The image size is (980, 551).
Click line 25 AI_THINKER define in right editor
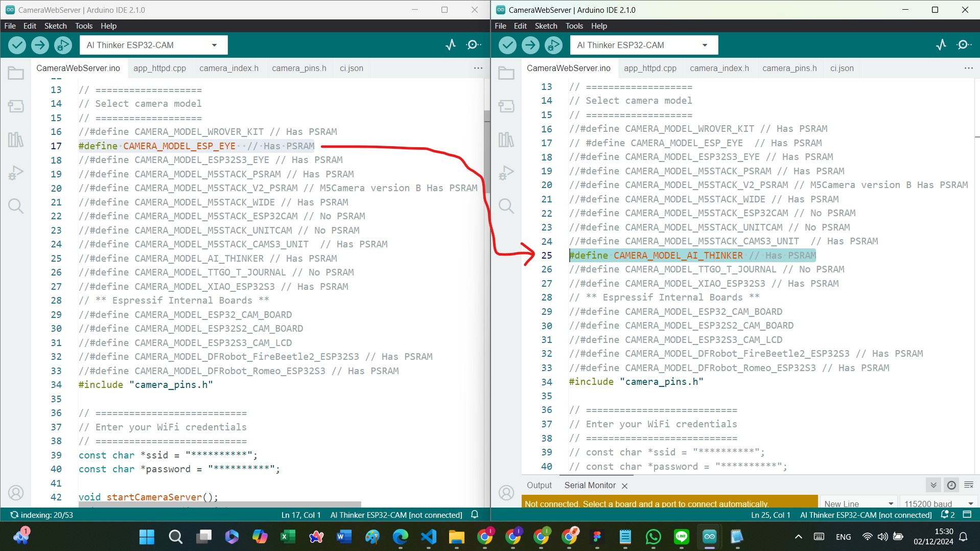pyautogui.click(x=692, y=255)
